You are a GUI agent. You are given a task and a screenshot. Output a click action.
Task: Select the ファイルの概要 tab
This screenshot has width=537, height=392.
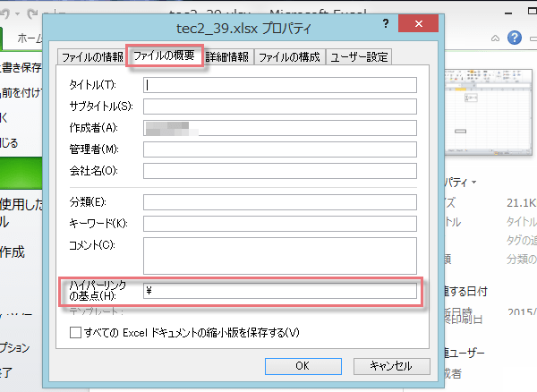point(164,56)
